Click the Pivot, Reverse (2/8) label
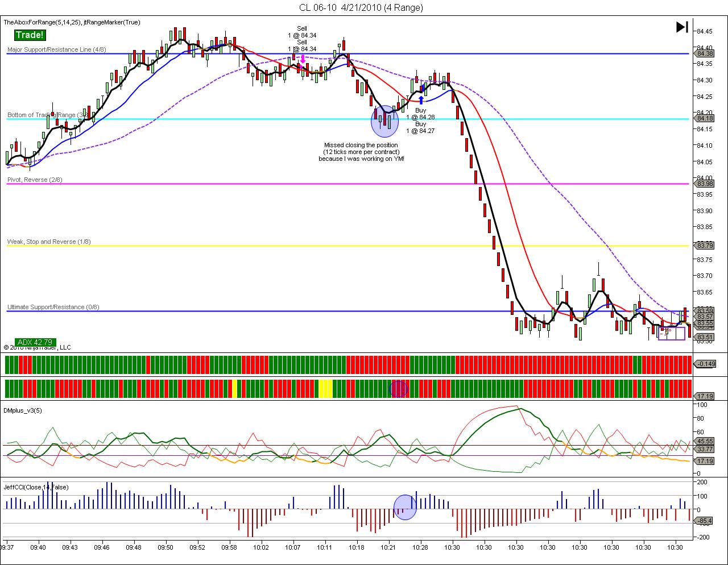Viewport: 728px width, 565px height. 35,180
